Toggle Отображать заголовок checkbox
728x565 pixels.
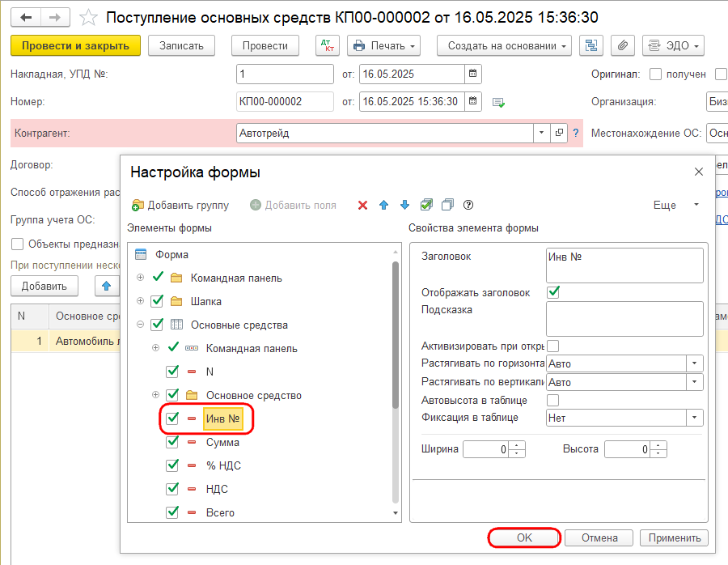553,292
